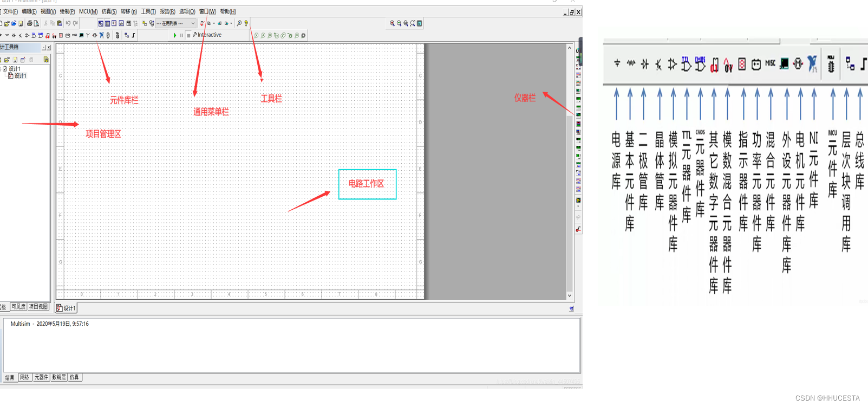Open the 窗口(W) menu
Screen dimensions: 868x406
[207, 11]
